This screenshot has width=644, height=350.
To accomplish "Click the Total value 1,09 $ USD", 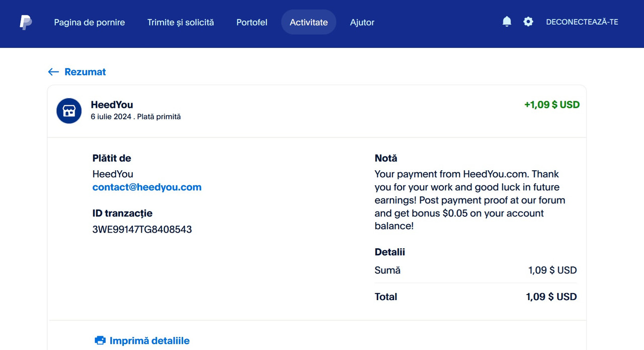I will point(551,297).
